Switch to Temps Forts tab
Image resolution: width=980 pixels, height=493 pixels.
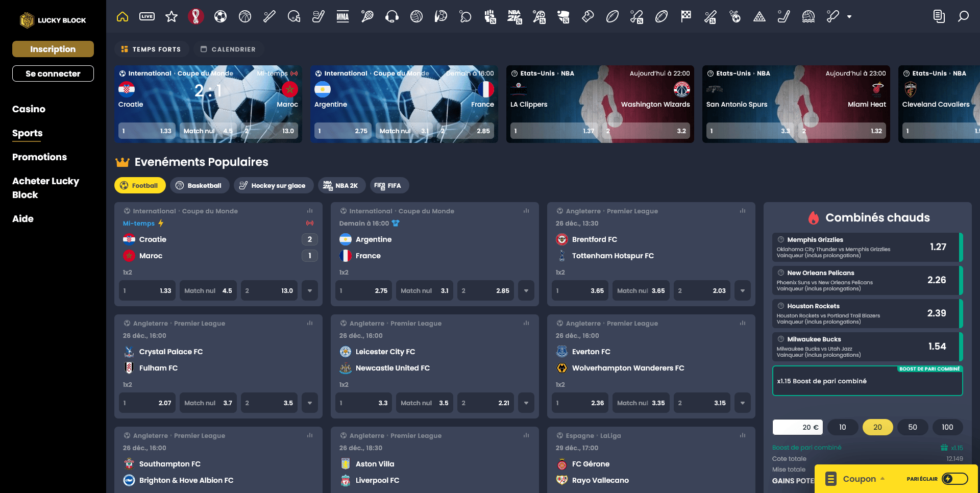(x=151, y=49)
